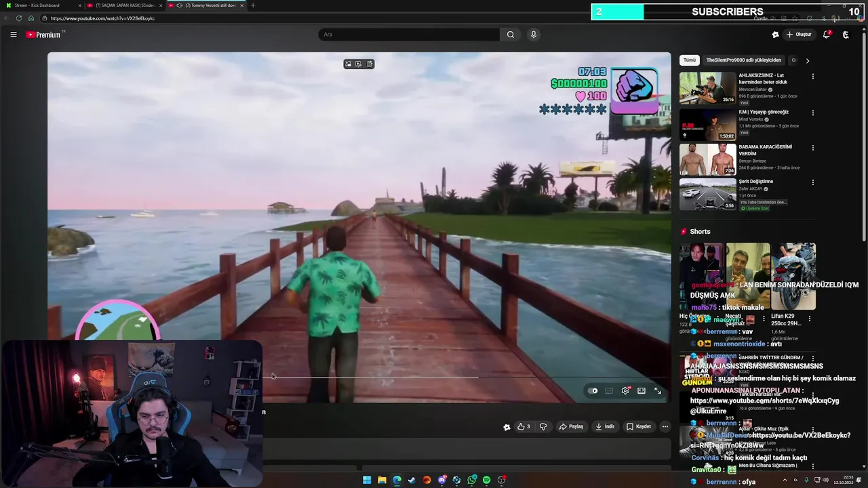868x488 pixels.
Task: Open Spotify from the taskbar
Action: pyautogui.click(x=486, y=480)
